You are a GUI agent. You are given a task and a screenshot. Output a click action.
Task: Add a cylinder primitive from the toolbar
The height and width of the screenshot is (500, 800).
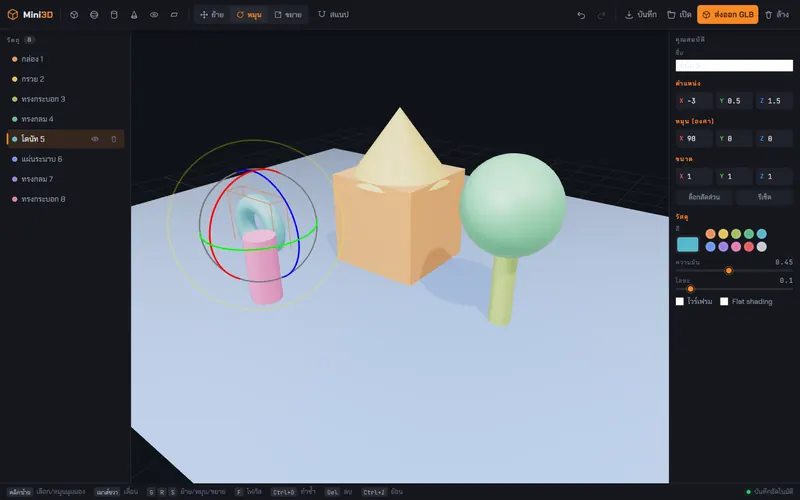tap(114, 15)
